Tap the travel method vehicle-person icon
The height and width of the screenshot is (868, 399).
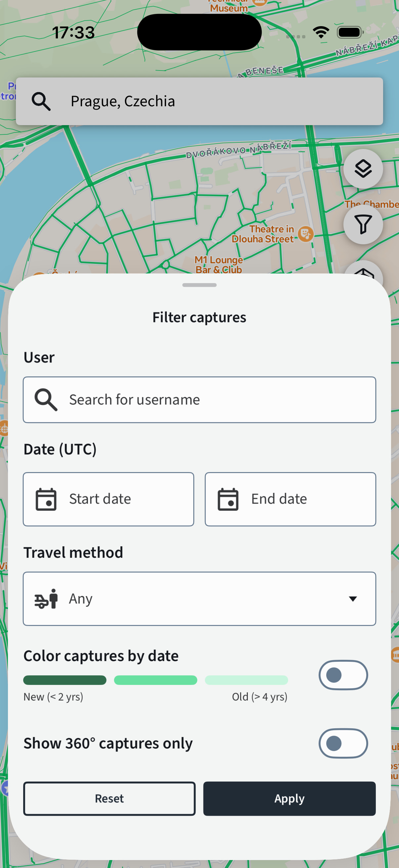tap(46, 599)
